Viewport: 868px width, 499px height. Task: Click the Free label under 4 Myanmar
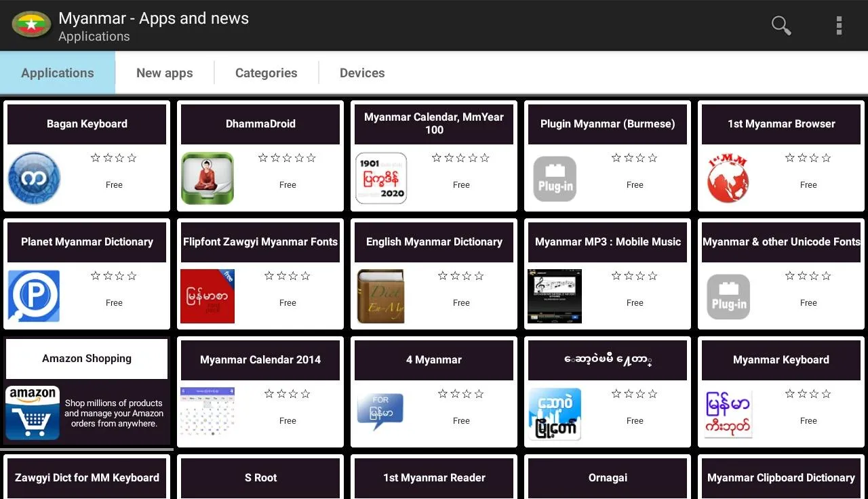coord(461,421)
